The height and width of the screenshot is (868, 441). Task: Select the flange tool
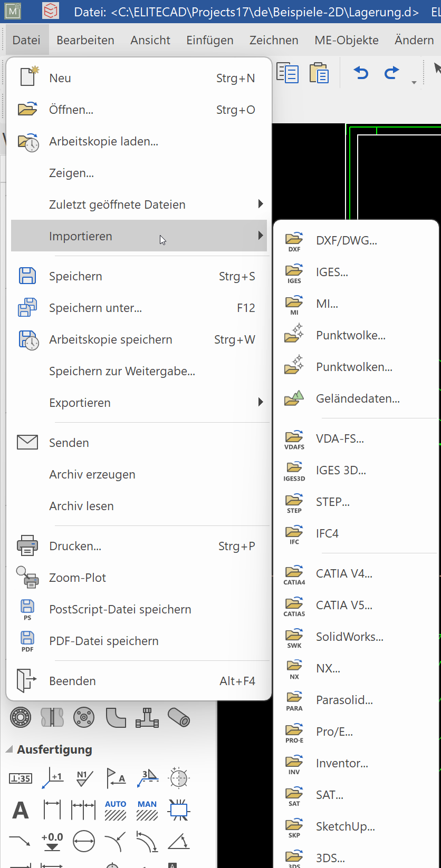coord(83,717)
